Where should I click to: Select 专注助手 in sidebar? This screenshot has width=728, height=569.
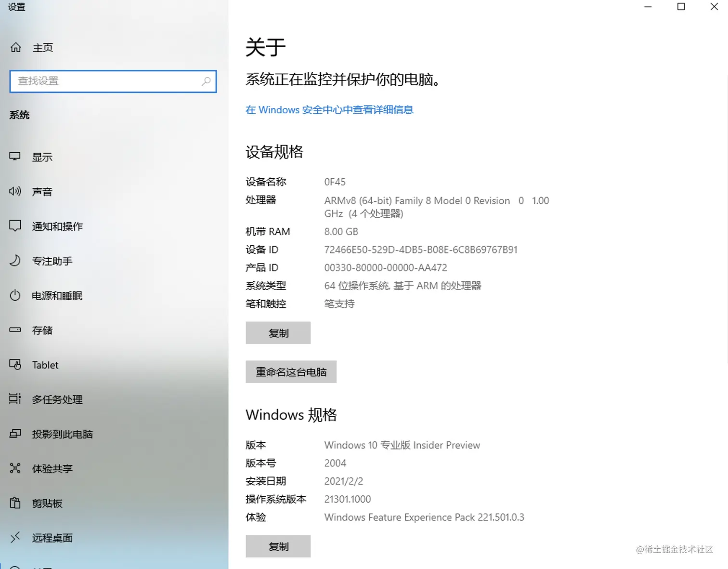coord(52,261)
